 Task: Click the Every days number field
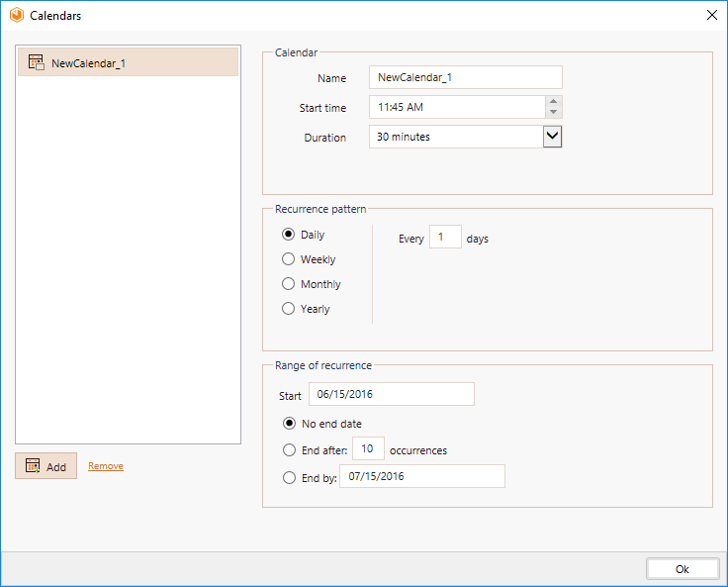click(x=445, y=237)
